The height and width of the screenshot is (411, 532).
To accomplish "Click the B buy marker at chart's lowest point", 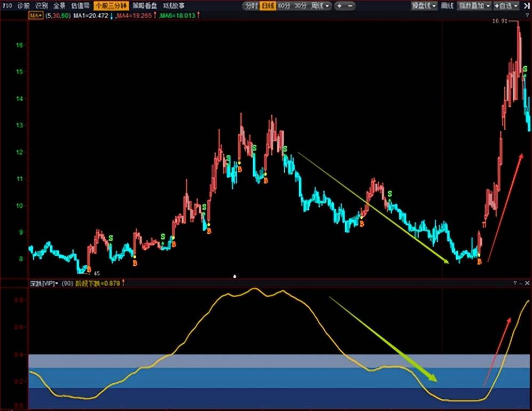I will pos(89,270).
